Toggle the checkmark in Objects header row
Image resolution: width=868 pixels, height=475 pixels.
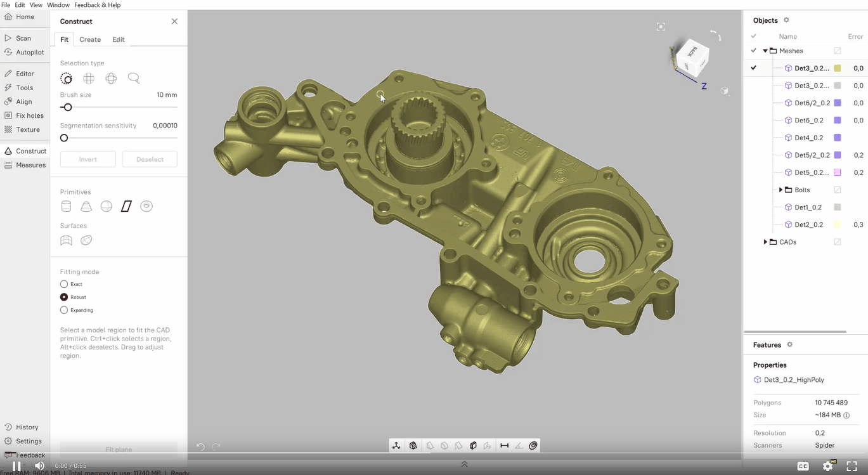(x=754, y=37)
